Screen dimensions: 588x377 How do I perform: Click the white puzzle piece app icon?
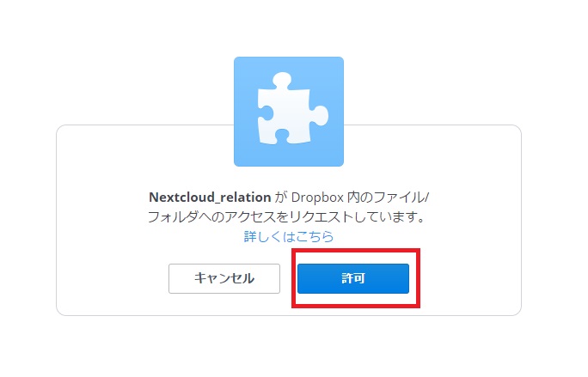pyautogui.click(x=292, y=109)
